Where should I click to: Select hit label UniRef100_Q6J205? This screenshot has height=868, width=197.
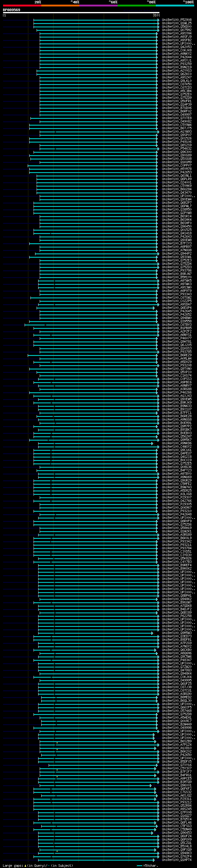click(177, 345)
